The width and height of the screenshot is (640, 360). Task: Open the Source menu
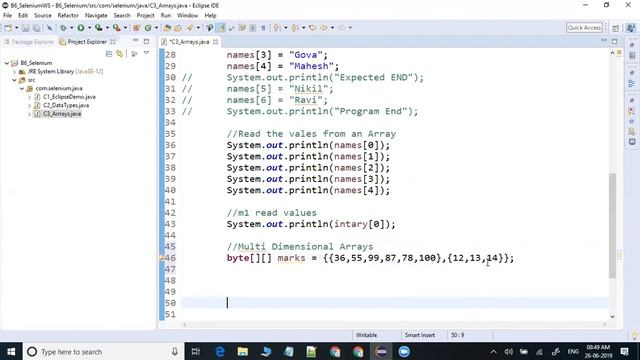pos(43,16)
